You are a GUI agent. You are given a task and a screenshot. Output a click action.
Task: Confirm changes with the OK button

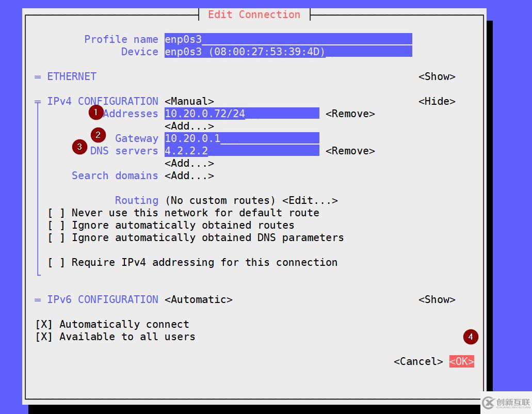tap(461, 361)
